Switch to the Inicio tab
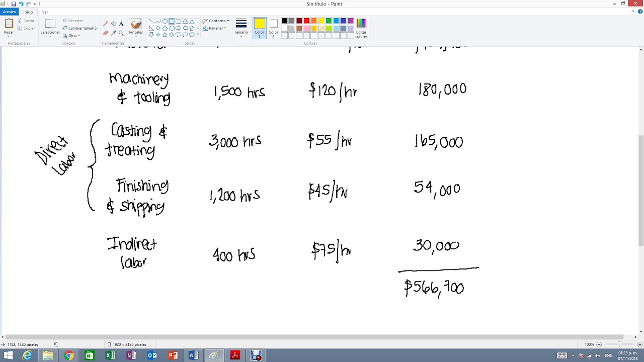 click(x=28, y=12)
